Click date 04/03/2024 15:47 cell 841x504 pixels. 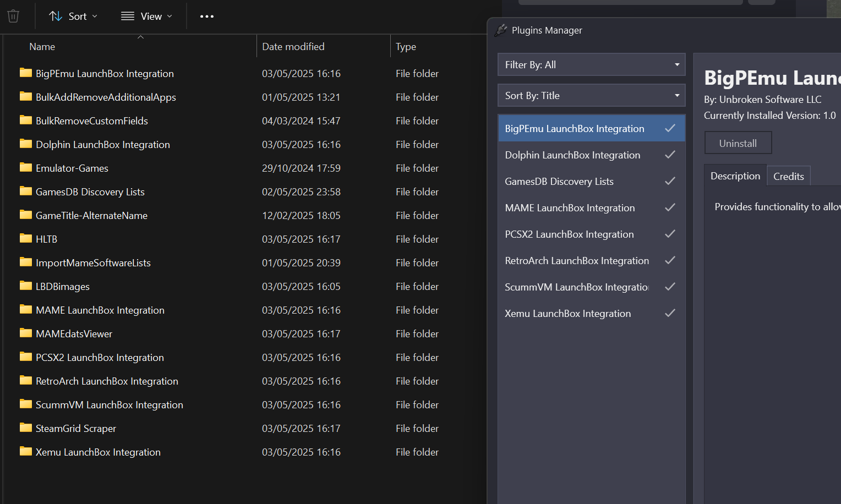click(x=301, y=121)
